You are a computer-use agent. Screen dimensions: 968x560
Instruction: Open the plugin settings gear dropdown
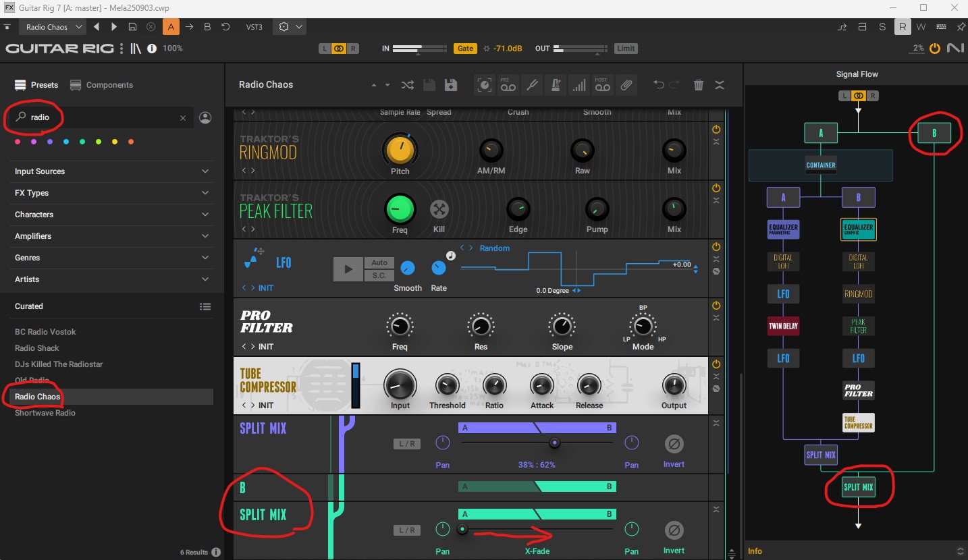(290, 27)
